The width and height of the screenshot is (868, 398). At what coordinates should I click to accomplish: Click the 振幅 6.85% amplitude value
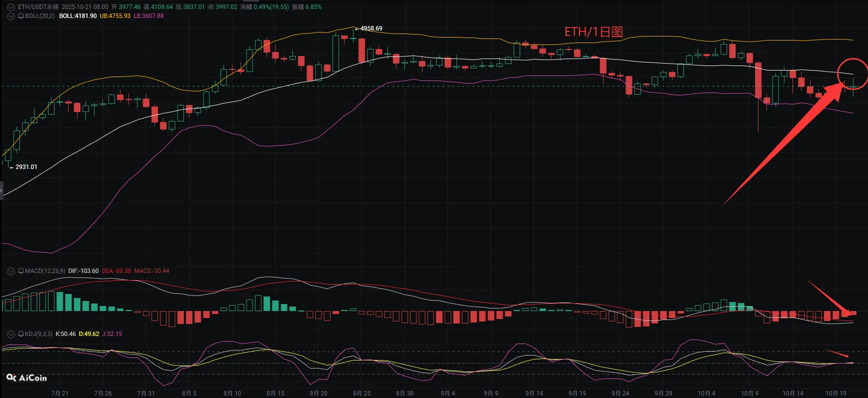point(307,7)
